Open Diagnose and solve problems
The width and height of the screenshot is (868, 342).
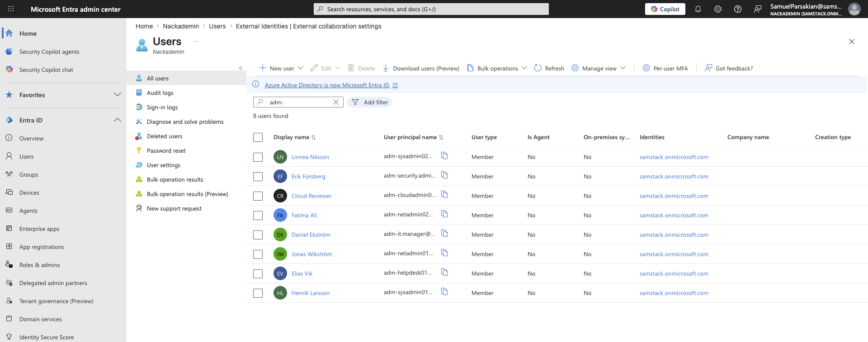[x=185, y=122]
